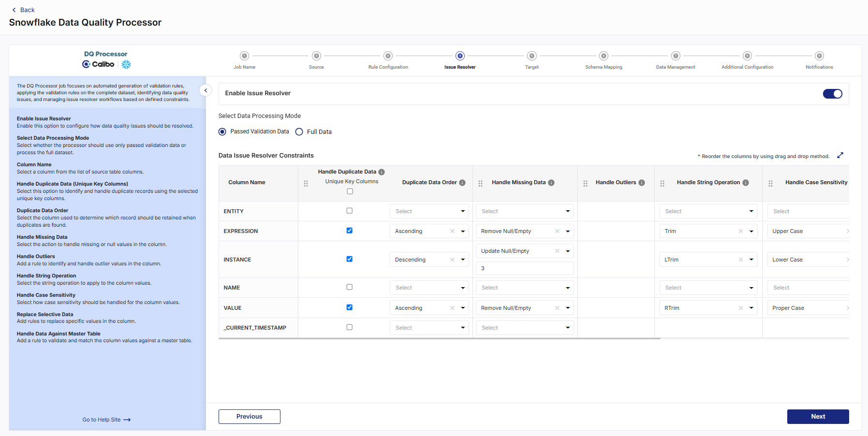This screenshot has width=868, height=436.
Task: Uncheck the EXPRESSION unique key checkbox
Action: (350, 231)
